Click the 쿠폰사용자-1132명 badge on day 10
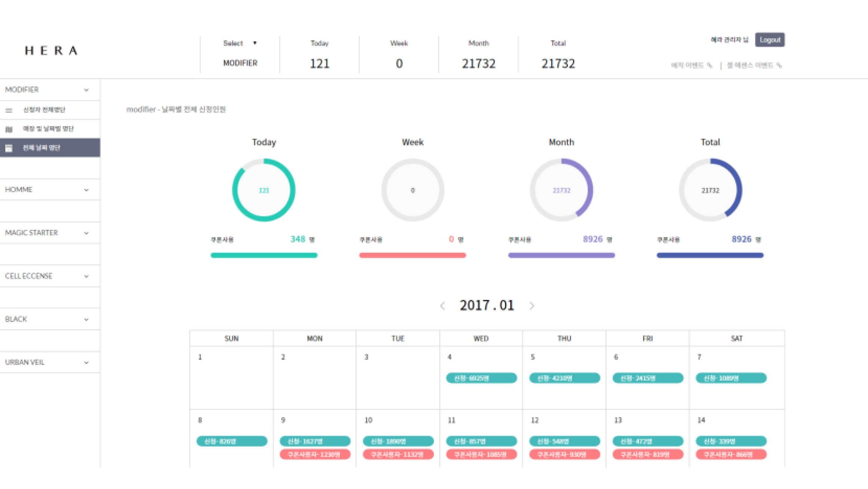Screen dimensions: 868x489 [x=398, y=455]
